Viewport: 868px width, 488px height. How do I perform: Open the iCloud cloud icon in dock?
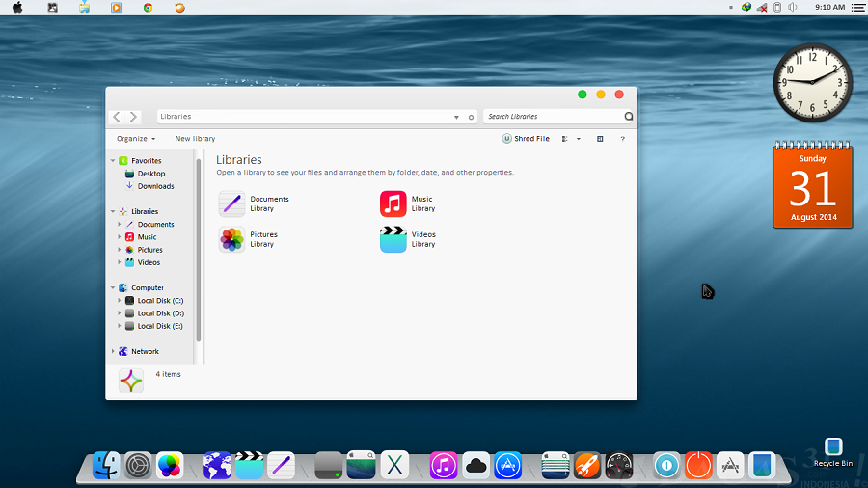pos(475,465)
